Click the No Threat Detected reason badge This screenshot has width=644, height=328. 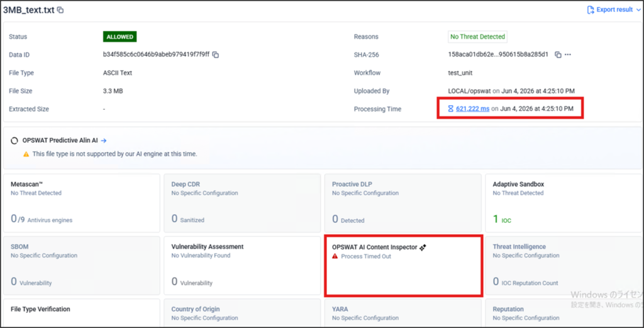[x=477, y=37]
